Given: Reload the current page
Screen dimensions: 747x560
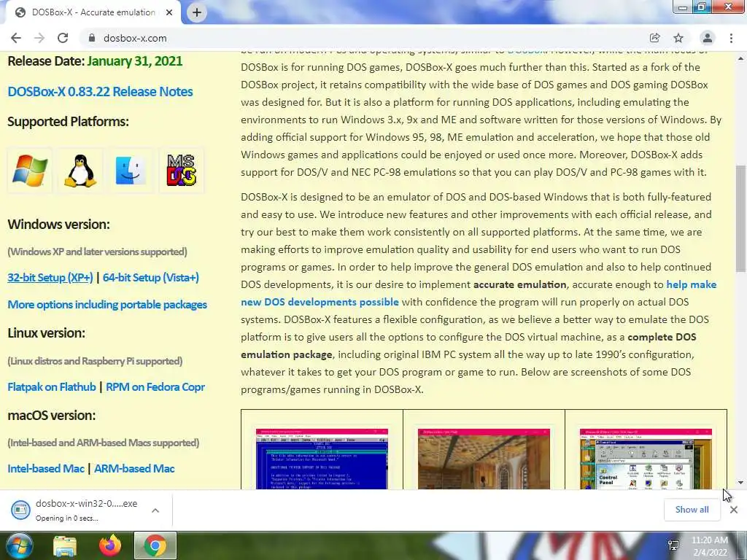Looking at the screenshot, I should pyautogui.click(x=63, y=38).
